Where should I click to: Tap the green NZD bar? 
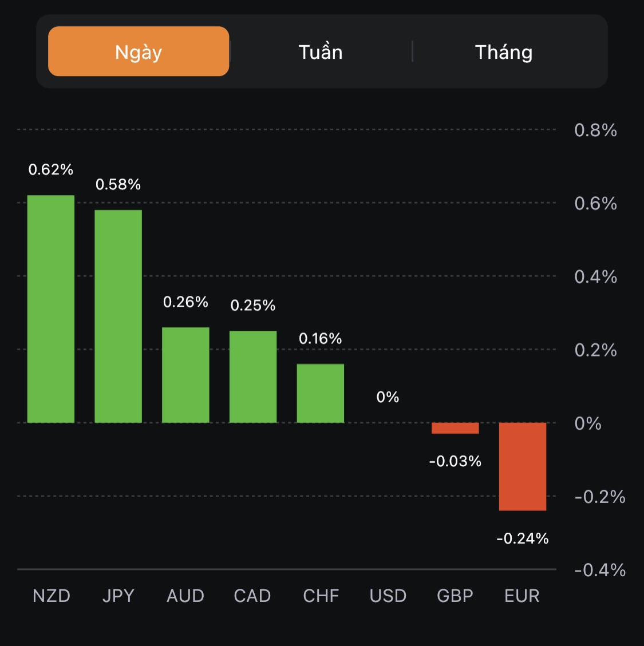pos(51,309)
